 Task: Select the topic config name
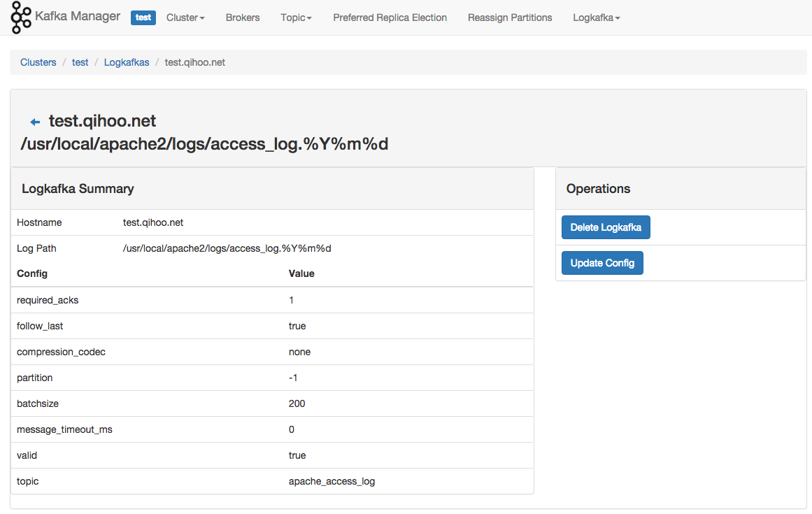tap(28, 481)
